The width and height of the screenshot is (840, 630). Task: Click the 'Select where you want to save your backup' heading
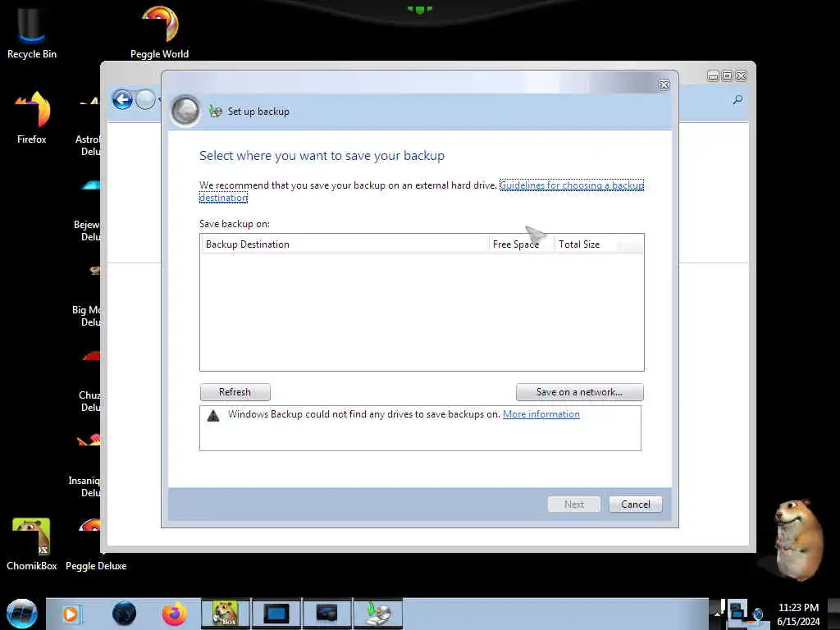322,156
